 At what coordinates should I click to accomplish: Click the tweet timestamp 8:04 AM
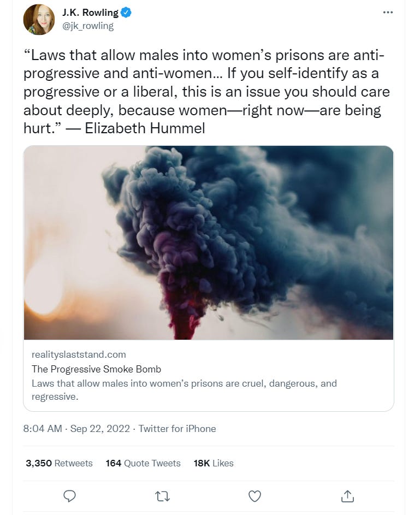pyautogui.click(x=43, y=429)
